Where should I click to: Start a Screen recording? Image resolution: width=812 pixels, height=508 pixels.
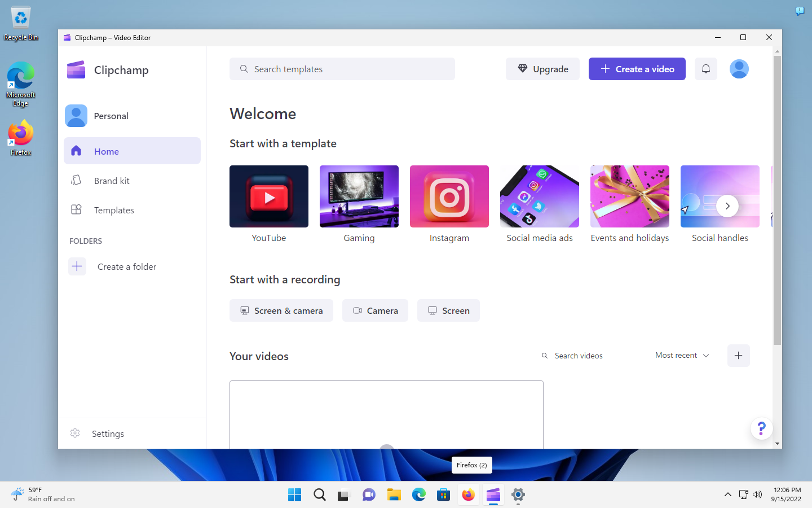(x=448, y=310)
